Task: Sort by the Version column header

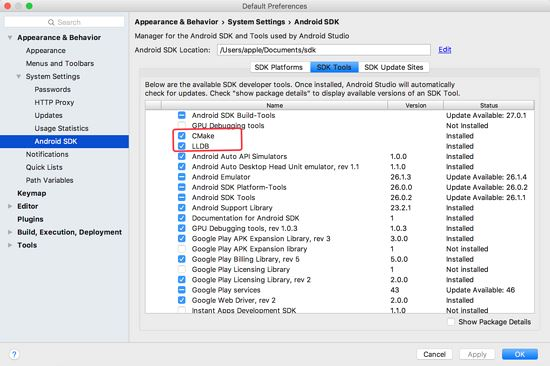Action: coord(416,105)
